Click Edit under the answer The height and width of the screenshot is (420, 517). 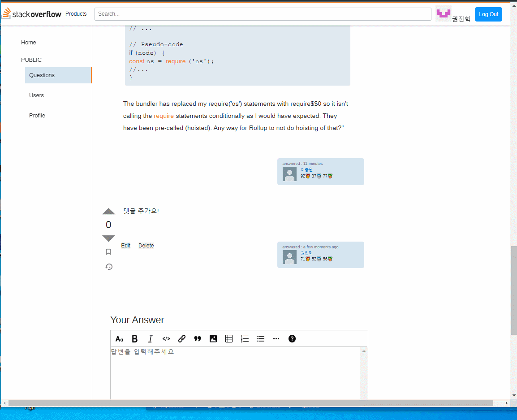click(x=125, y=246)
